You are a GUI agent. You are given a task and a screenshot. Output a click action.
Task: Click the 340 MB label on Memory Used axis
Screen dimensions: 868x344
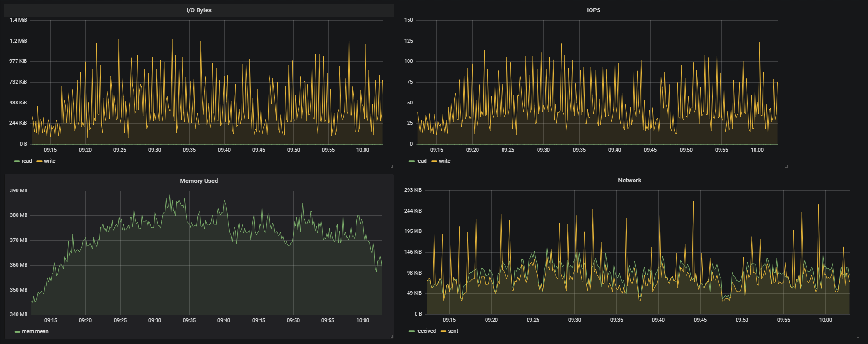[18, 315]
